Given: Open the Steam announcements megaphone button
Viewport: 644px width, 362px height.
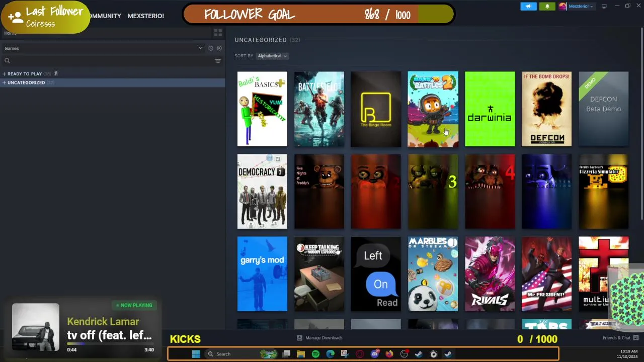Looking at the screenshot, I should pyautogui.click(x=528, y=7).
